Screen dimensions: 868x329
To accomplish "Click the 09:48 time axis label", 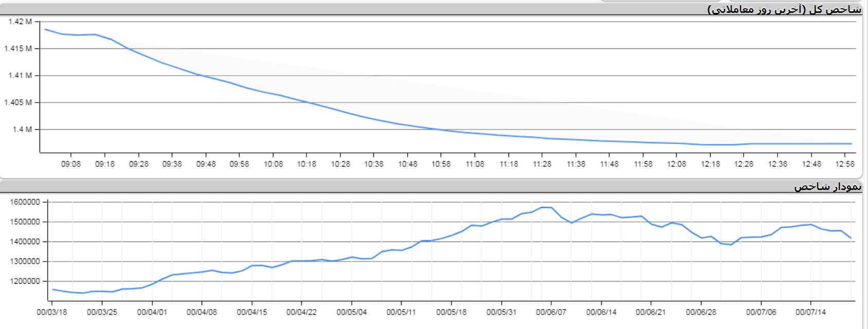I will (x=206, y=164).
